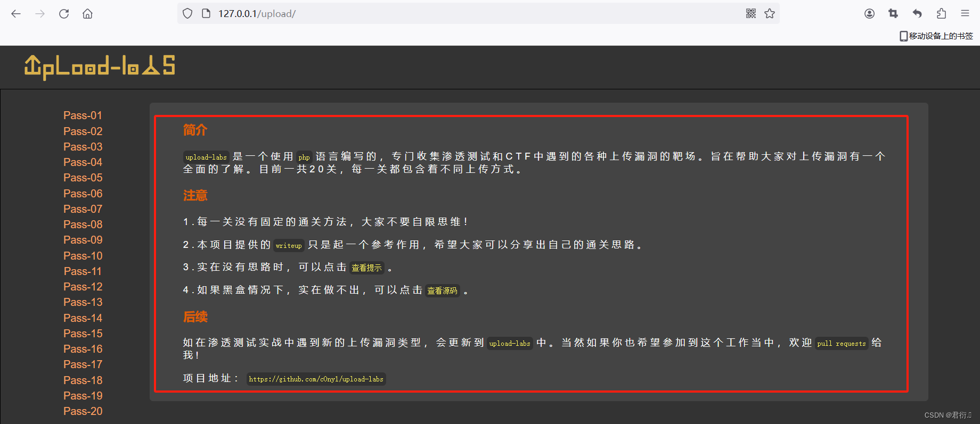The height and width of the screenshot is (424, 980).
Task: Click the 查看提示 tag
Action: pyautogui.click(x=366, y=268)
